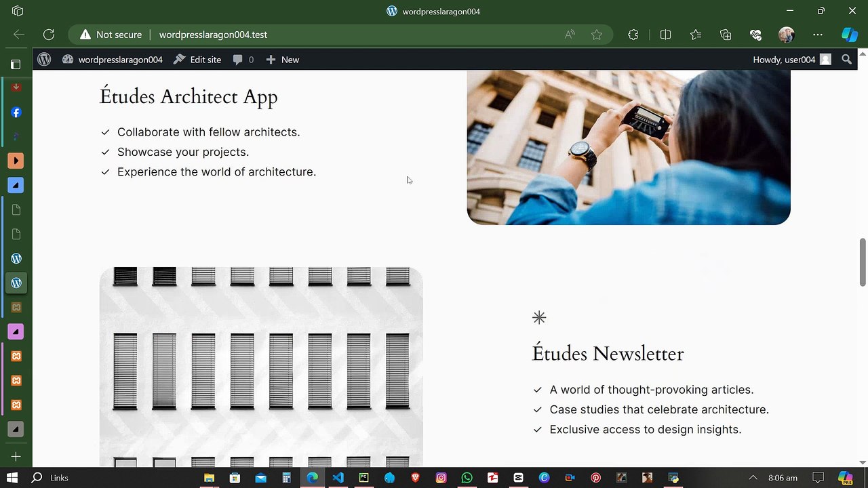The height and width of the screenshot is (488, 868).
Task: Click the page vertical scrollbar thumb
Action: pos(863,262)
